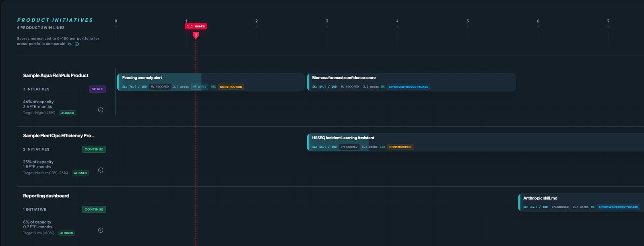The width and height of the screenshot is (644, 246).
Task: Click 3.6 FTE-months text
Action: 37,107
